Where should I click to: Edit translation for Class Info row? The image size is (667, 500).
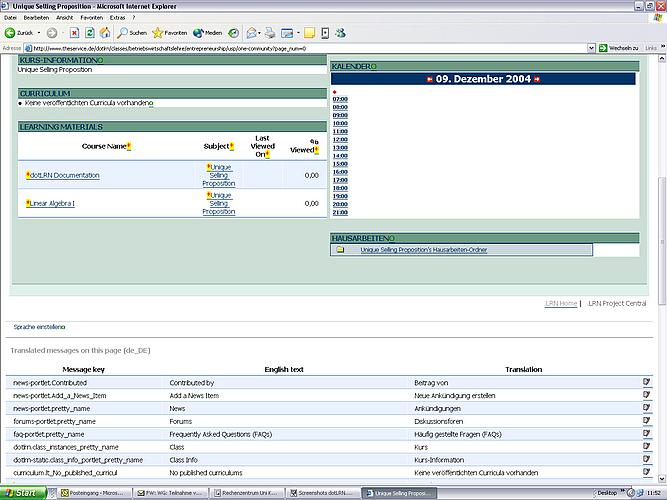[647, 459]
